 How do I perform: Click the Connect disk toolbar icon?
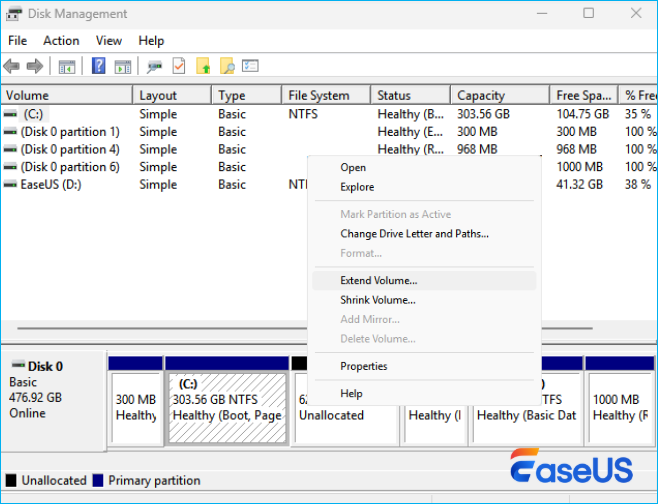[x=154, y=67]
